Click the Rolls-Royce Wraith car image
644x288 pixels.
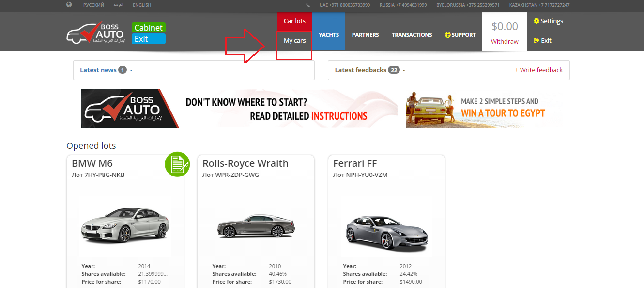(256, 226)
